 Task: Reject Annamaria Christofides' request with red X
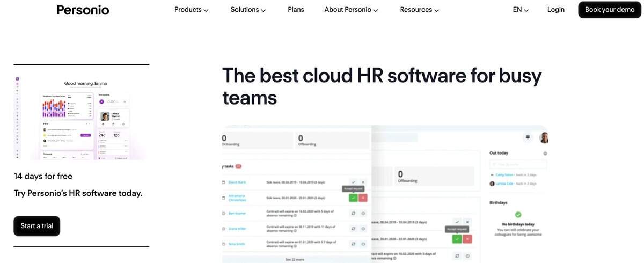[x=363, y=198]
